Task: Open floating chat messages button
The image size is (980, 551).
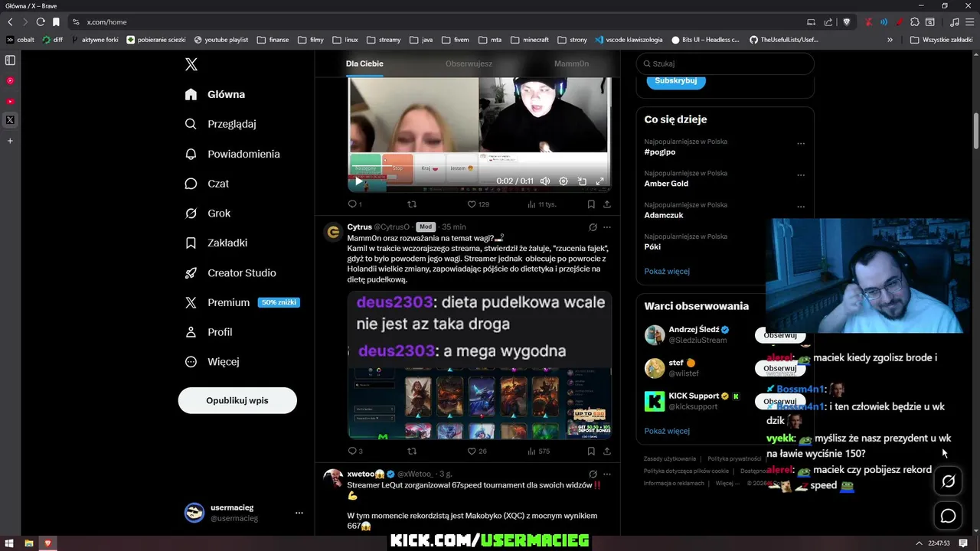Action: point(948,516)
